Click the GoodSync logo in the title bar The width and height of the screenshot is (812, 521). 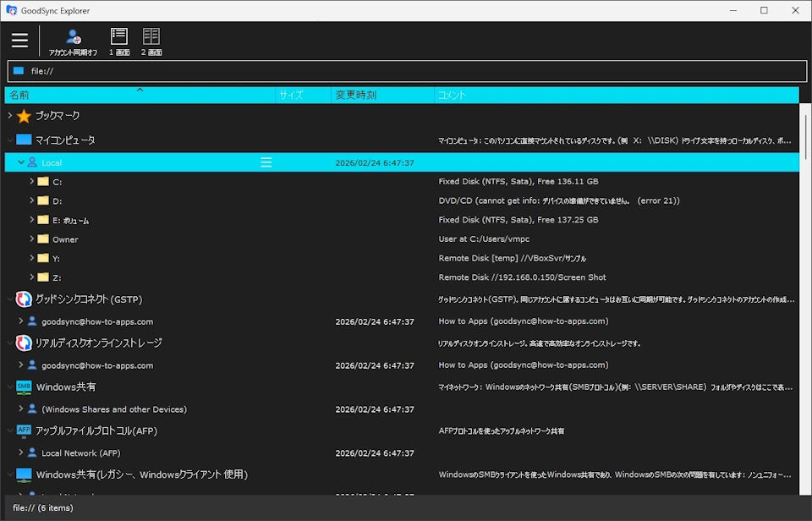9,10
